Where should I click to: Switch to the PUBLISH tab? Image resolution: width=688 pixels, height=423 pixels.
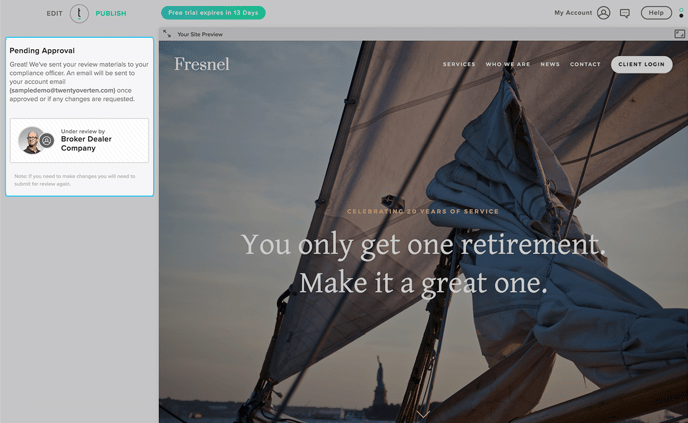point(111,14)
